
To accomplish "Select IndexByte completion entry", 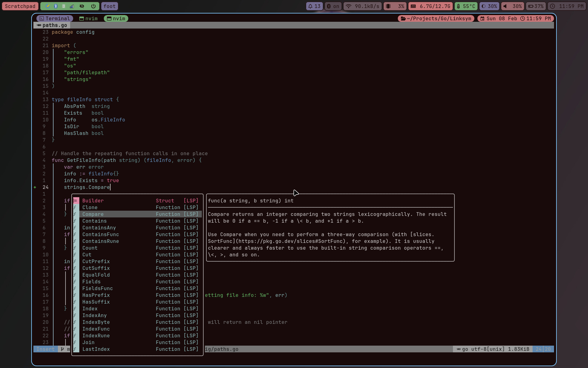I will pyautogui.click(x=137, y=322).
